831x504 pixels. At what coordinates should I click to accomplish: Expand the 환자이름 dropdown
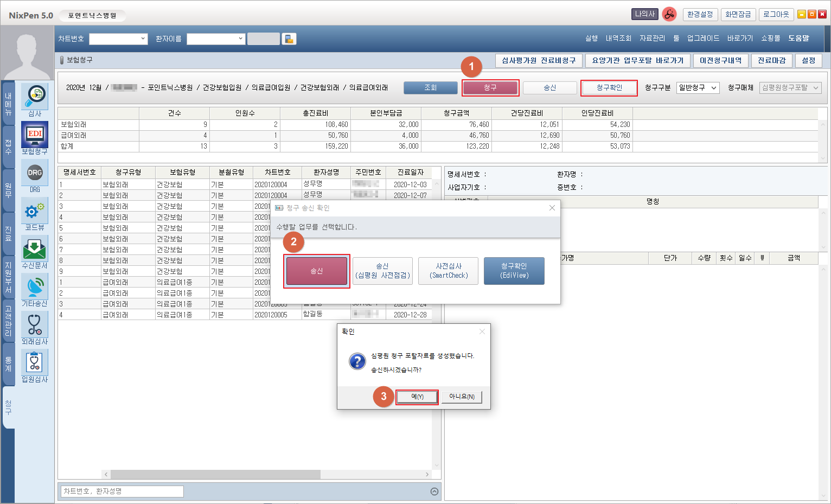241,39
